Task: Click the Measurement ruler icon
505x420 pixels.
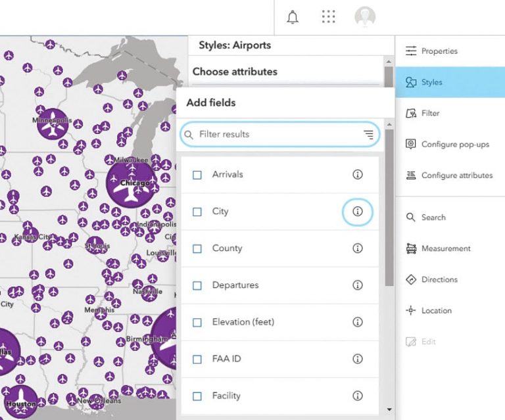Action: (411, 248)
